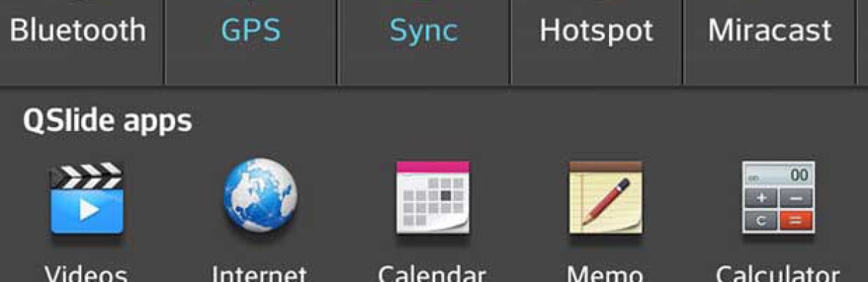Click the orange equals key on the Calculator icon
Screen dimensions: 868x282
pyautogui.click(x=795, y=221)
